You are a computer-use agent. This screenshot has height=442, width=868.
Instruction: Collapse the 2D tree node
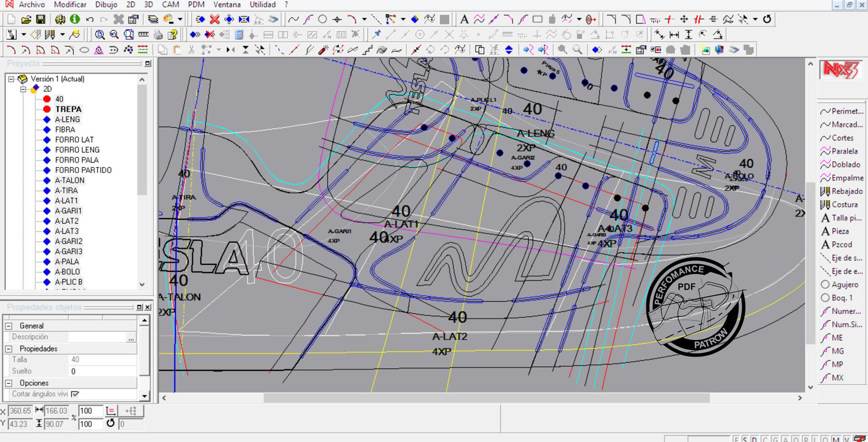click(24, 89)
